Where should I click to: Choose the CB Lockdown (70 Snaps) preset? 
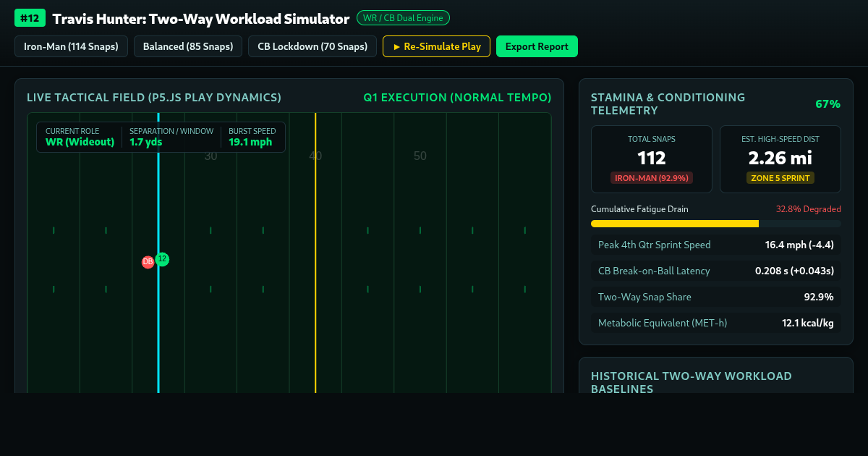click(x=312, y=46)
